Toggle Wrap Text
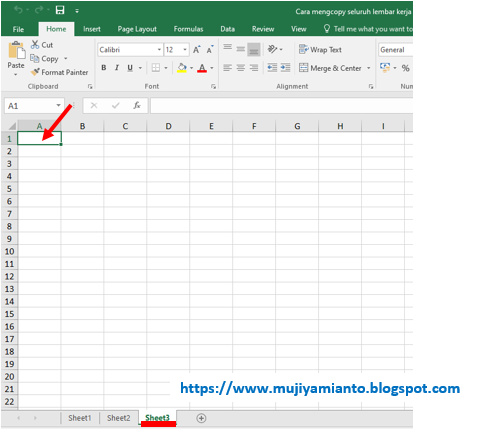Viewport: 477px width, 435px height. click(x=320, y=50)
